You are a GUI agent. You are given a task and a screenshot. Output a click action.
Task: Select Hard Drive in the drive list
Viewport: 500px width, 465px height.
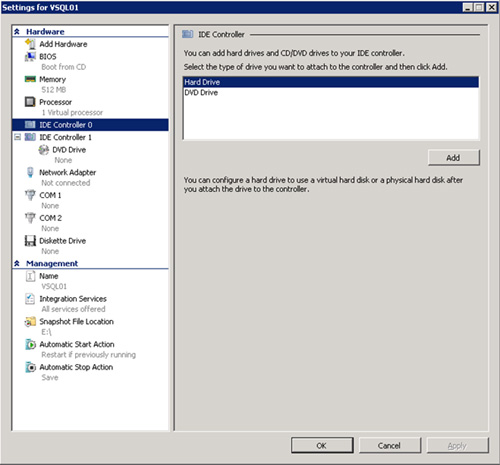331,82
